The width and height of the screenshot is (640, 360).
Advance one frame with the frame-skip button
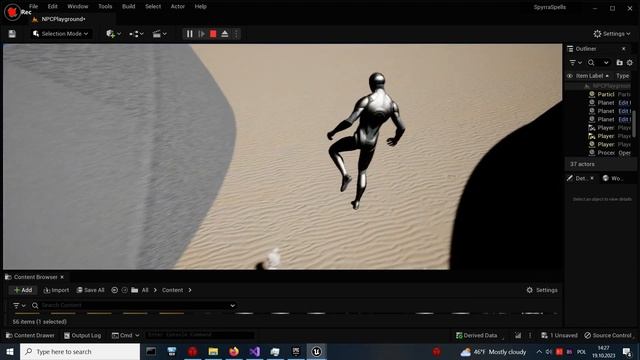201,34
